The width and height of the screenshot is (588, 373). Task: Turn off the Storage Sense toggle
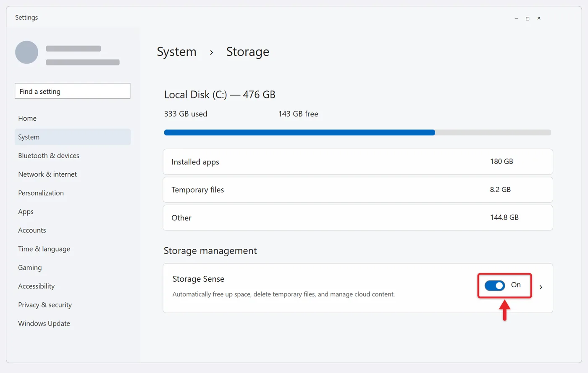495,286
